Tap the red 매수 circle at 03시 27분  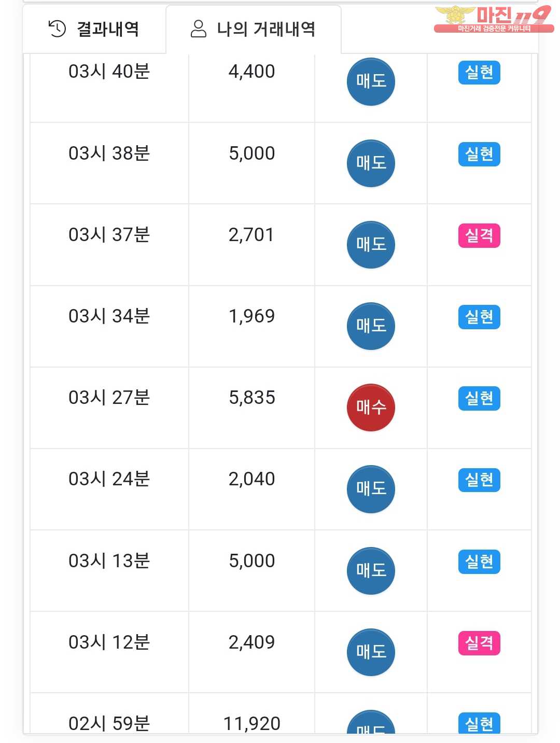pyautogui.click(x=371, y=408)
